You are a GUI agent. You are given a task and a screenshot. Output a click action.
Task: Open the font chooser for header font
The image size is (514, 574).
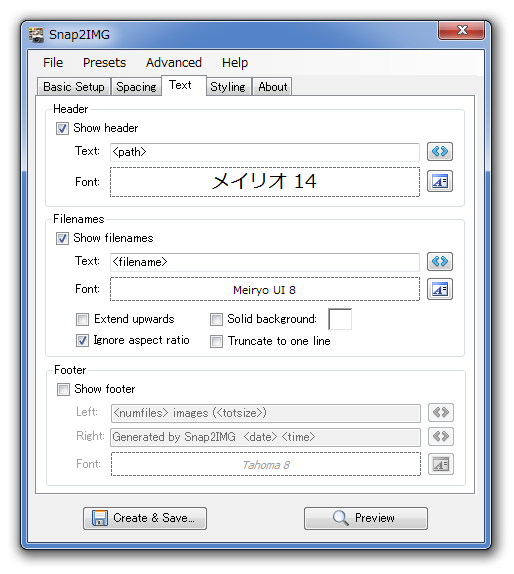click(440, 181)
